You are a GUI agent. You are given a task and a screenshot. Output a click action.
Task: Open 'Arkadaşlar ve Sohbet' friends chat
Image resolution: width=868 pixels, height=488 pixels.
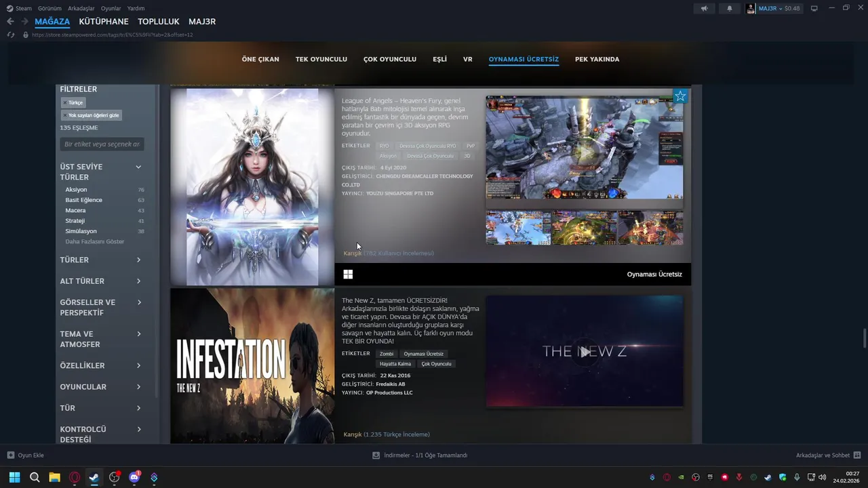[828, 455]
